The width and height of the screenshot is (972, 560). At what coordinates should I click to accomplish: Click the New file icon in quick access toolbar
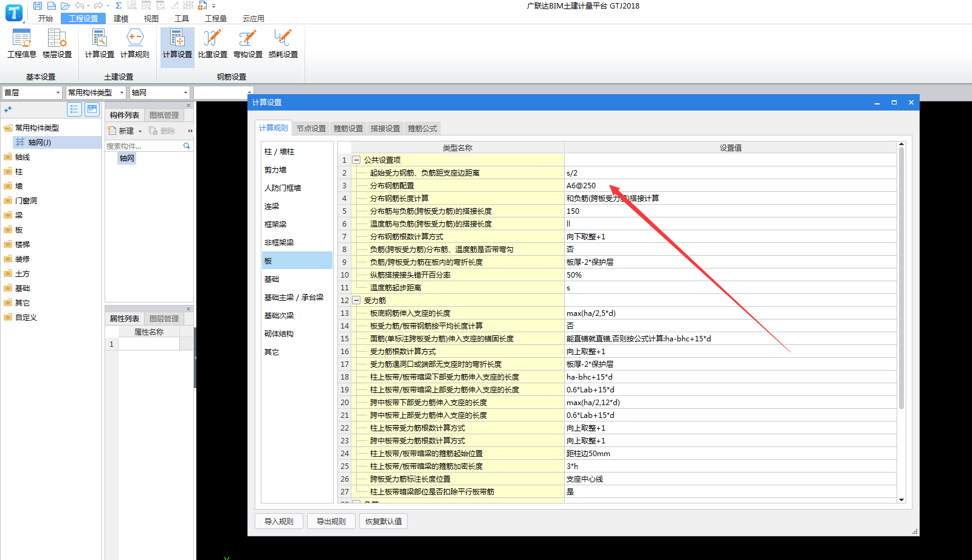point(52,5)
